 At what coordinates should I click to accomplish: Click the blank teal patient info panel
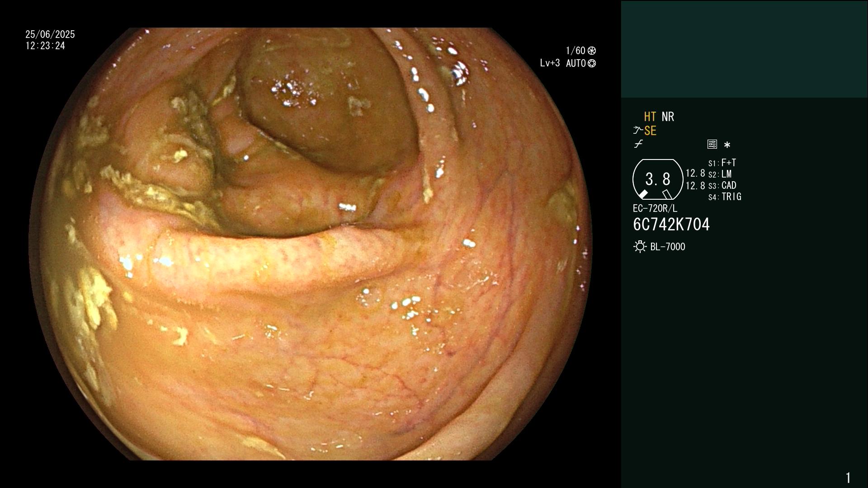[744, 49]
